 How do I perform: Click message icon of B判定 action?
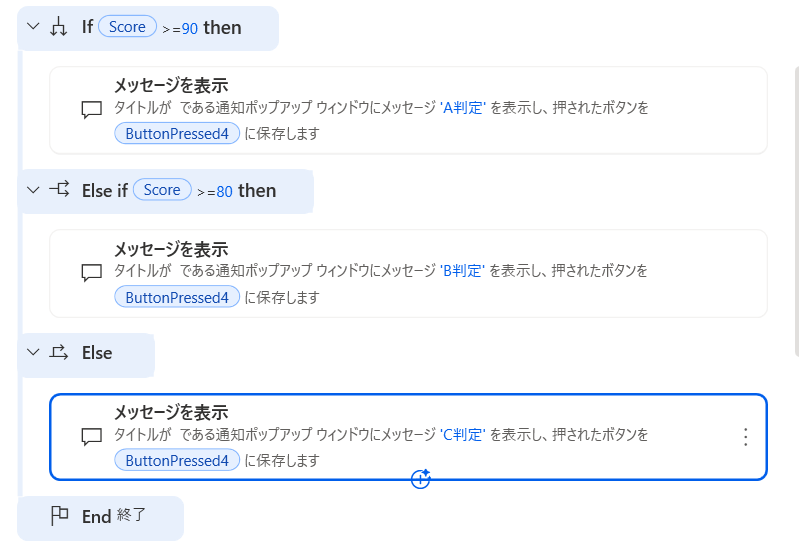click(91, 272)
